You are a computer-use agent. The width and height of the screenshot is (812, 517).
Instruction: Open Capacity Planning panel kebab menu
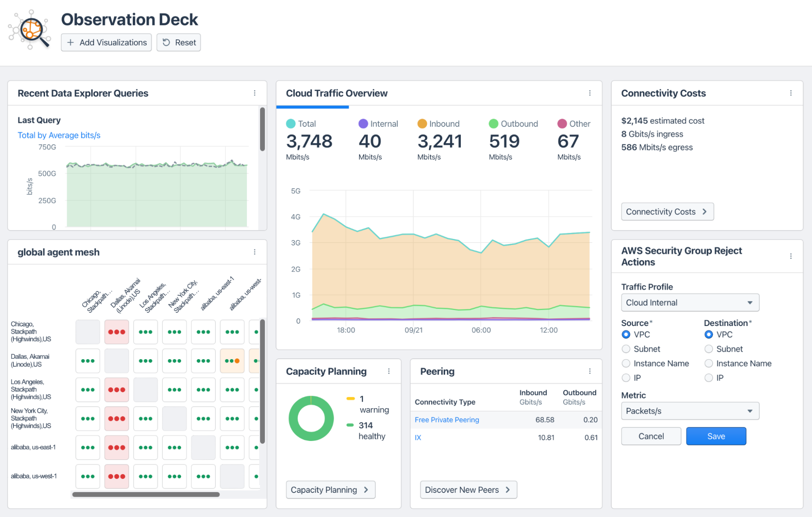point(388,371)
